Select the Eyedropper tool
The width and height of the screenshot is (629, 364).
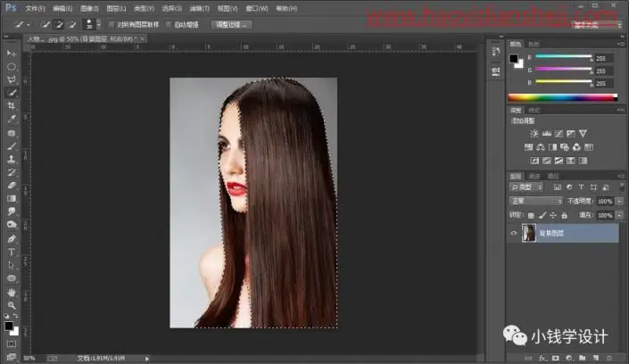pos(12,119)
